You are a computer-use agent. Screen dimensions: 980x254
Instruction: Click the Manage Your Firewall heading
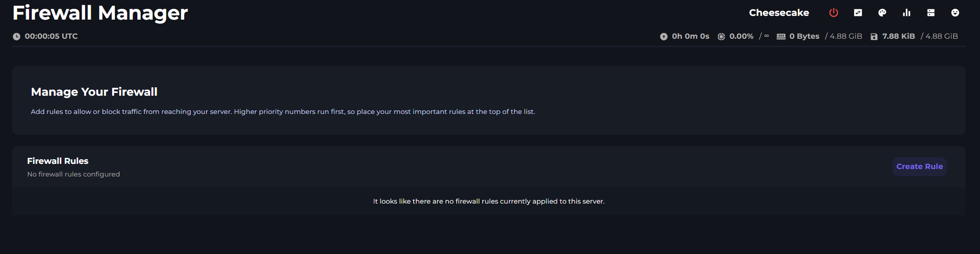click(x=94, y=92)
